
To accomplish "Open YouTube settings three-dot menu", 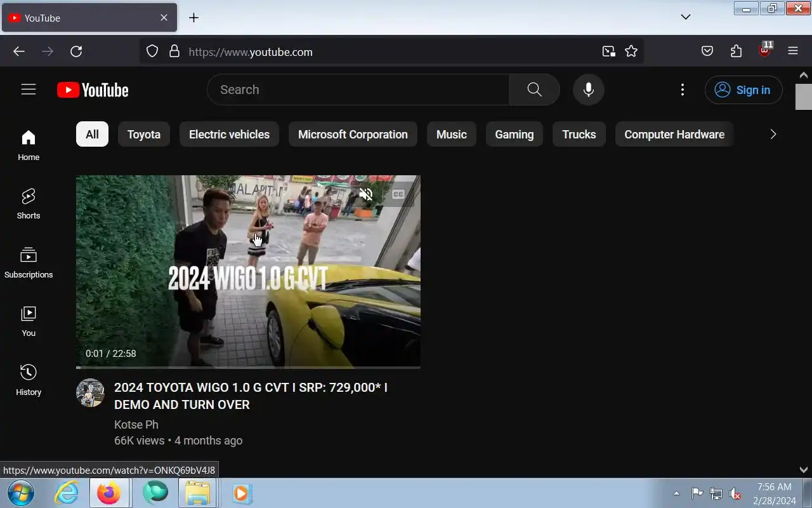I will pos(683,90).
